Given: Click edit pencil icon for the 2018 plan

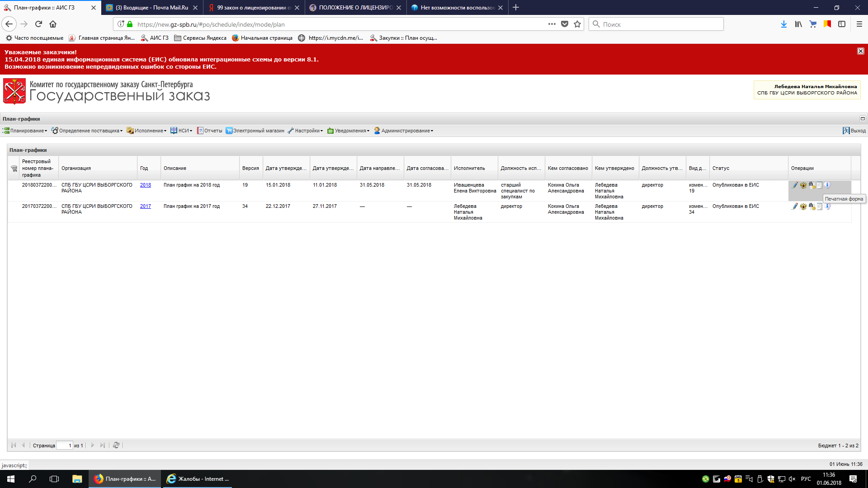Looking at the screenshot, I should click(795, 185).
